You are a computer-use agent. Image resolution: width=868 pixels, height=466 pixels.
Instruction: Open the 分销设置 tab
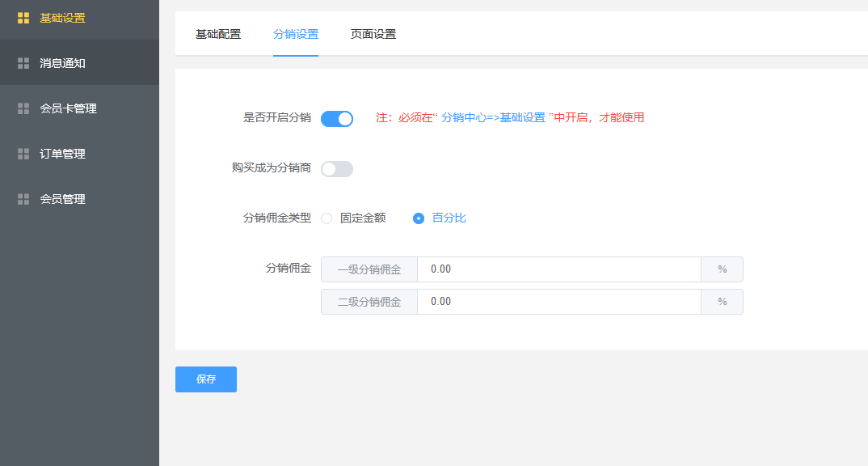pyautogui.click(x=296, y=35)
